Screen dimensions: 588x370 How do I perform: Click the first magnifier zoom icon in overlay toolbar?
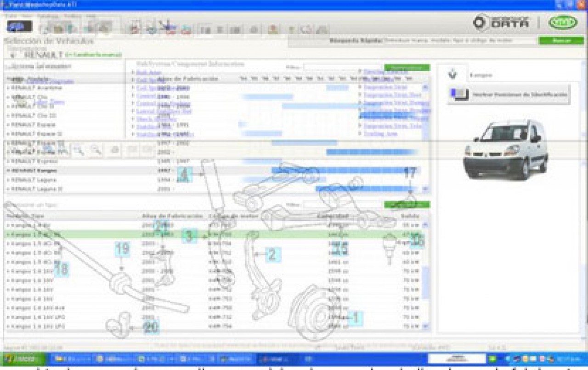tap(79, 150)
